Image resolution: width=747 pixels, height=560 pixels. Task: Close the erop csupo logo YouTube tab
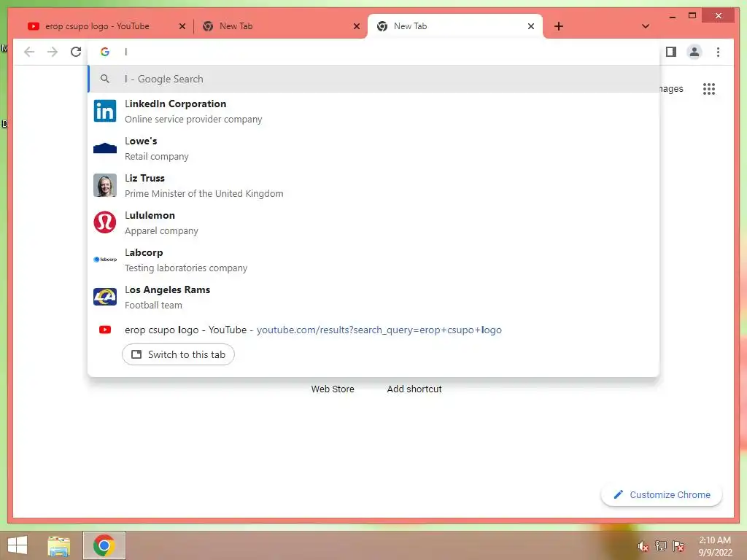click(x=182, y=27)
